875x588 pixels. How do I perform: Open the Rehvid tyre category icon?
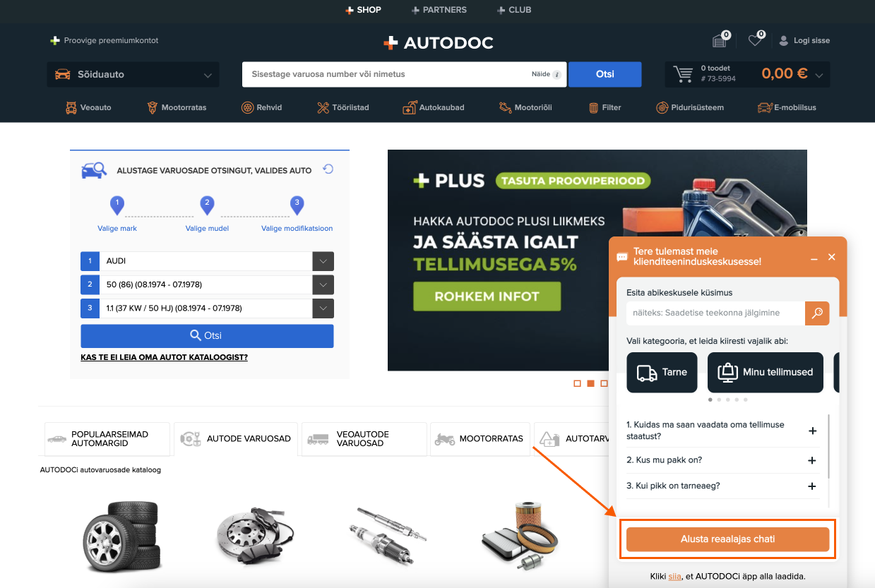coord(247,107)
